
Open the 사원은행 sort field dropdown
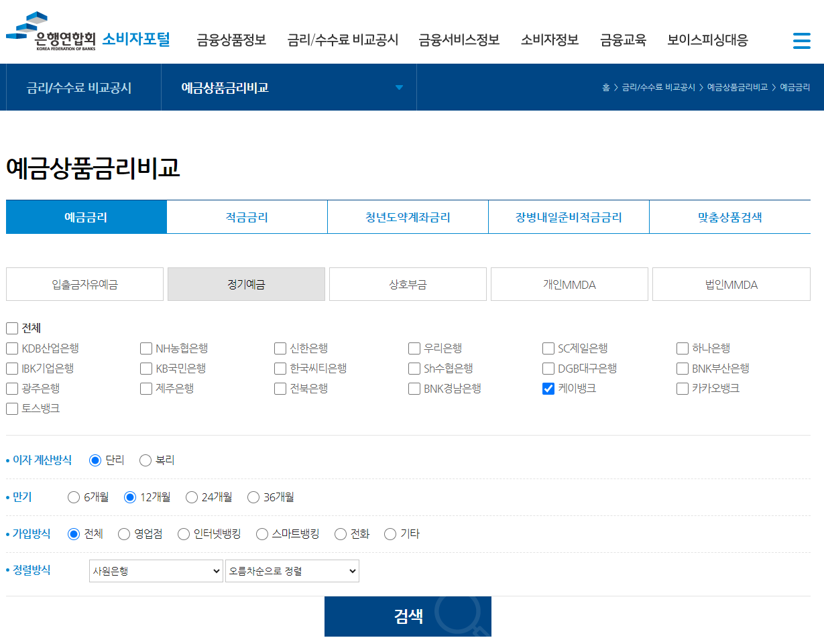click(156, 571)
